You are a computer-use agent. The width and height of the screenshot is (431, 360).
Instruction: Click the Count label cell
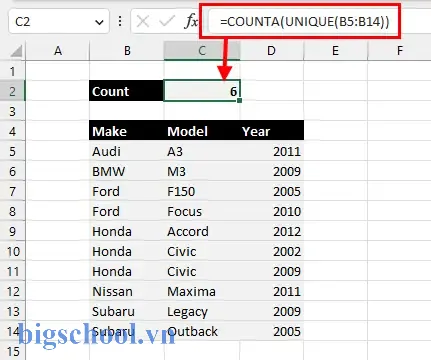127,91
